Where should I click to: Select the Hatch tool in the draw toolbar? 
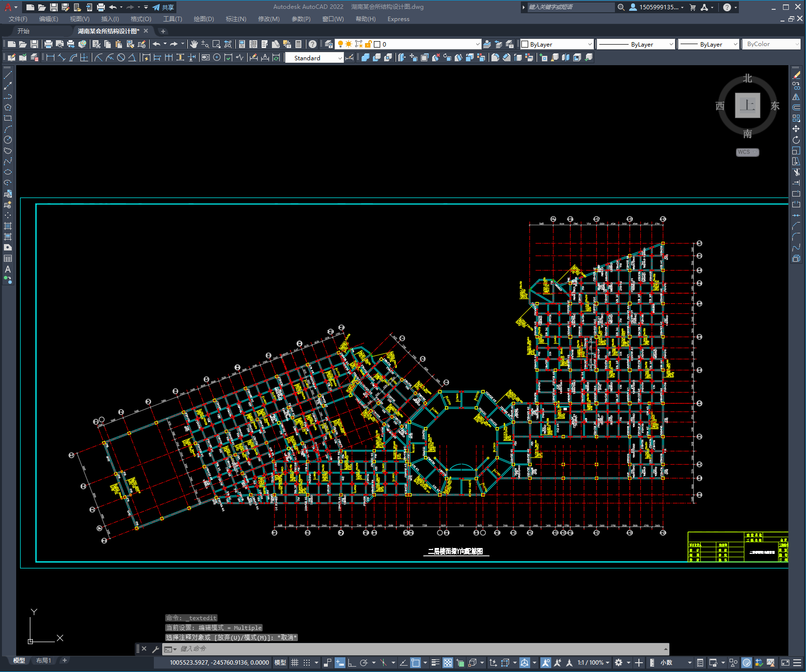tap(8, 226)
